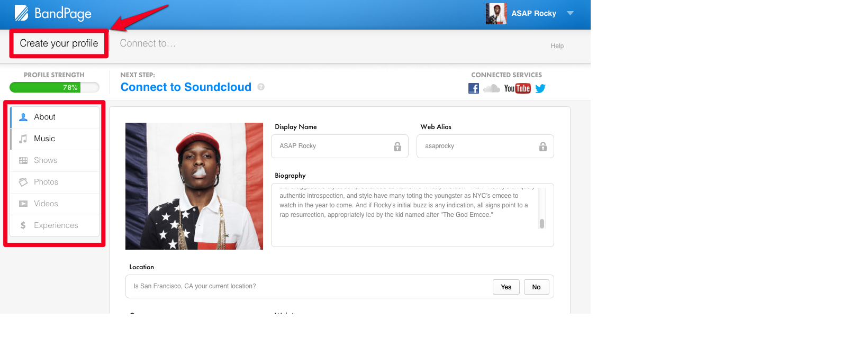Click the lock icon in Web Alias field
Screen dimensions: 868x338
tap(543, 147)
